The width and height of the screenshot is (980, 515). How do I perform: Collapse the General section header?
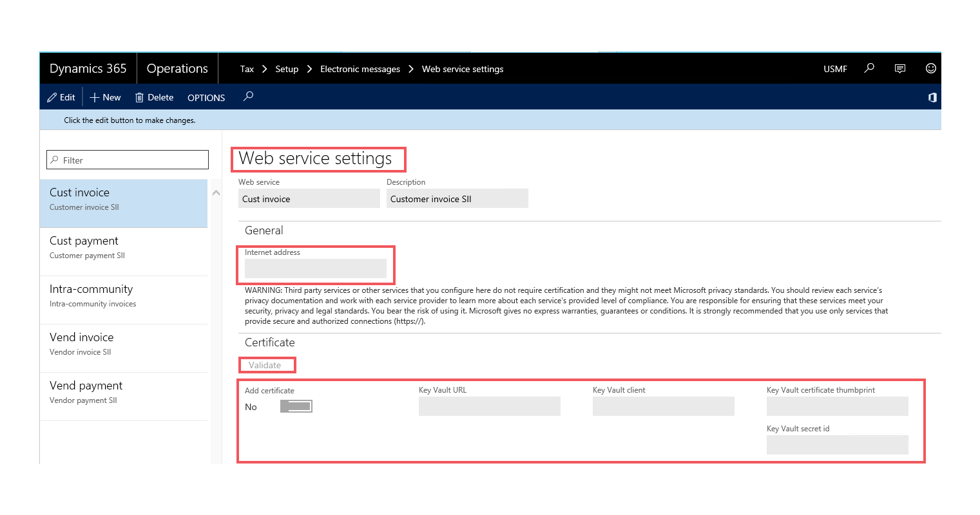point(264,230)
